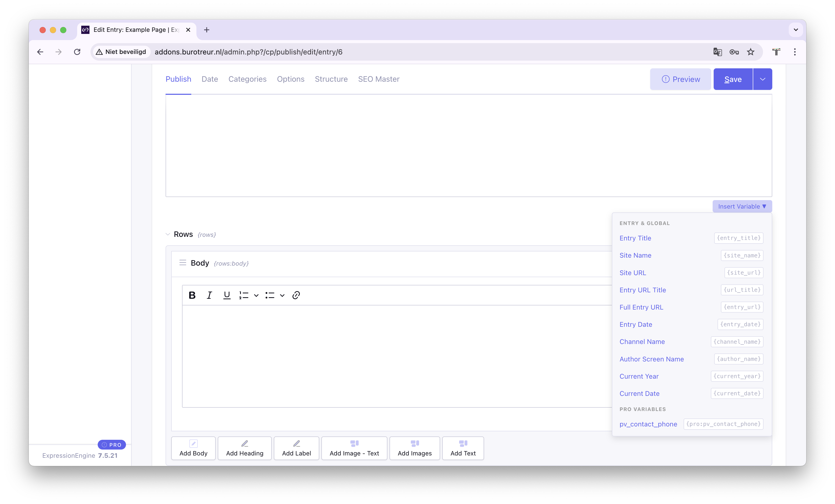Open the Categories tab
Viewport: 835px width, 504px height.
(x=247, y=79)
